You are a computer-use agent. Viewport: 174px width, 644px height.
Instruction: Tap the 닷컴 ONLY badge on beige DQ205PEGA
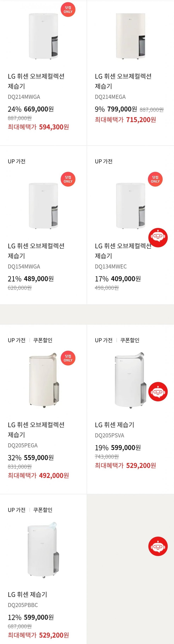[68, 358]
